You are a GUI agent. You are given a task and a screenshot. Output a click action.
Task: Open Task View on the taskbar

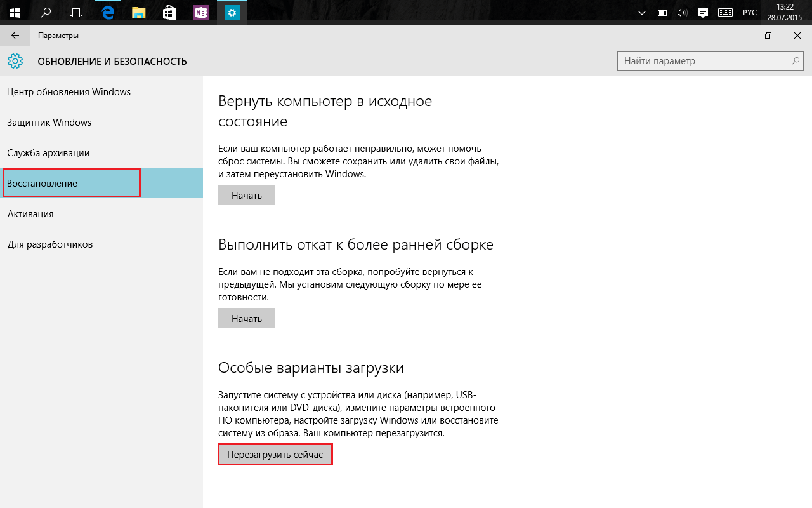[76, 12]
